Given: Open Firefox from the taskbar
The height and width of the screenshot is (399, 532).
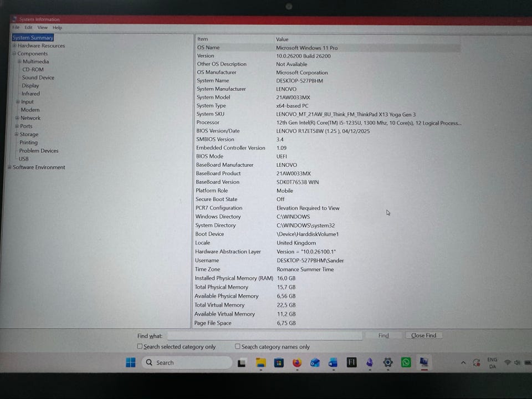Looking at the screenshot, I should coord(297,362).
